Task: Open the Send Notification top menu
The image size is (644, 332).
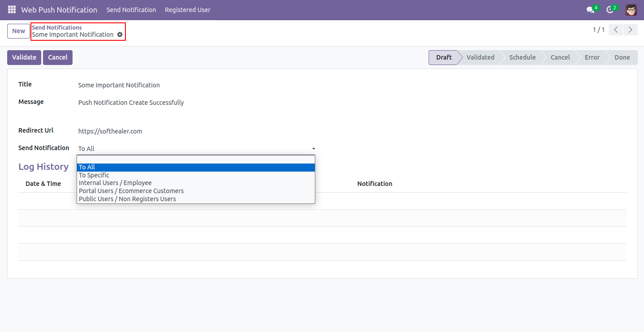Action: [x=131, y=10]
